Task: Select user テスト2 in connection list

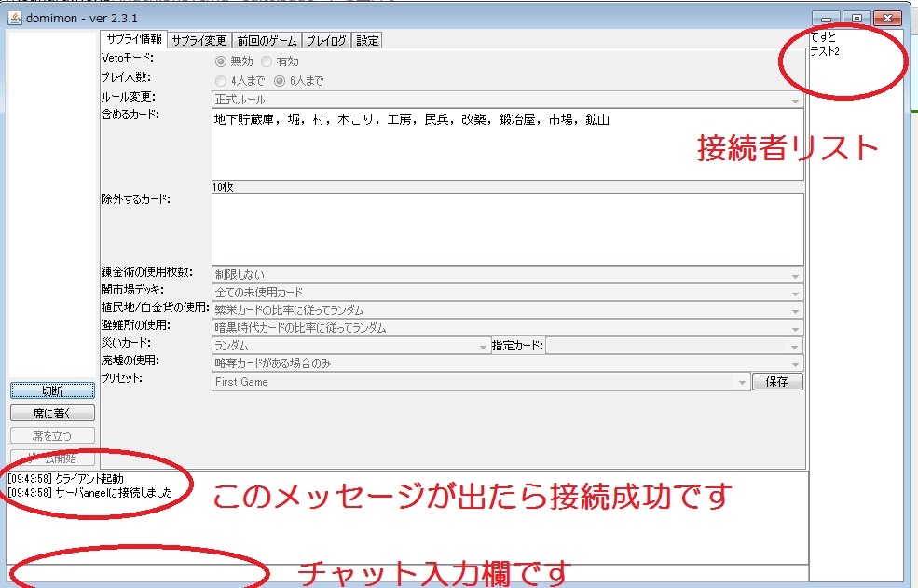Action: 825,51
